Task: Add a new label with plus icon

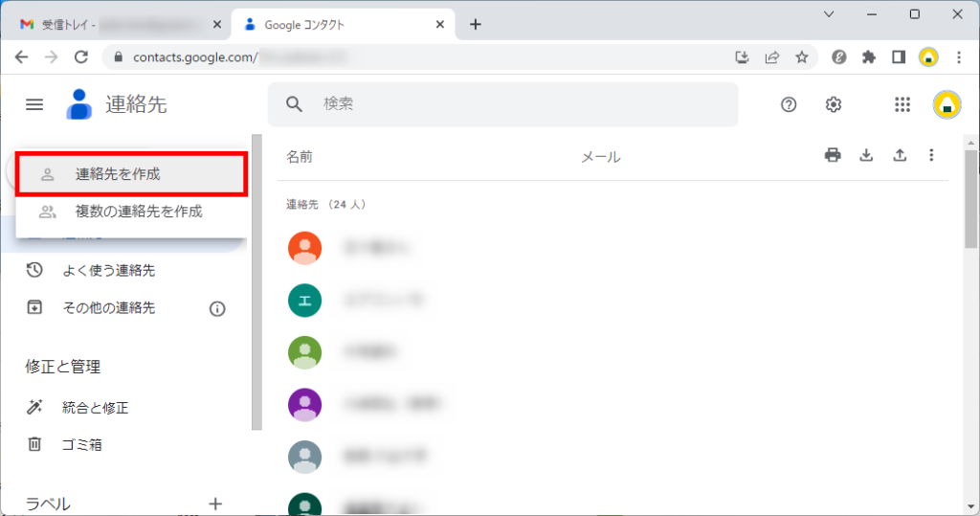Action: (215, 504)
